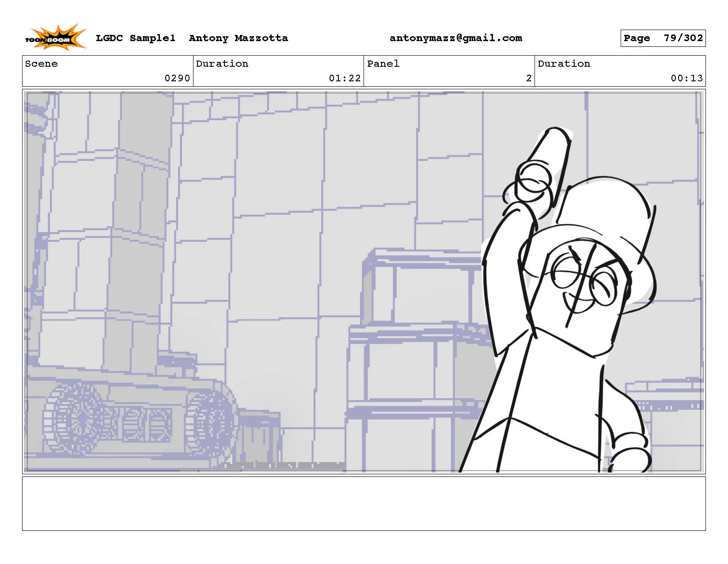Select the 'Page 79/302' page indicator
This screenshot has width=728, height=564.
pos(663,38)
